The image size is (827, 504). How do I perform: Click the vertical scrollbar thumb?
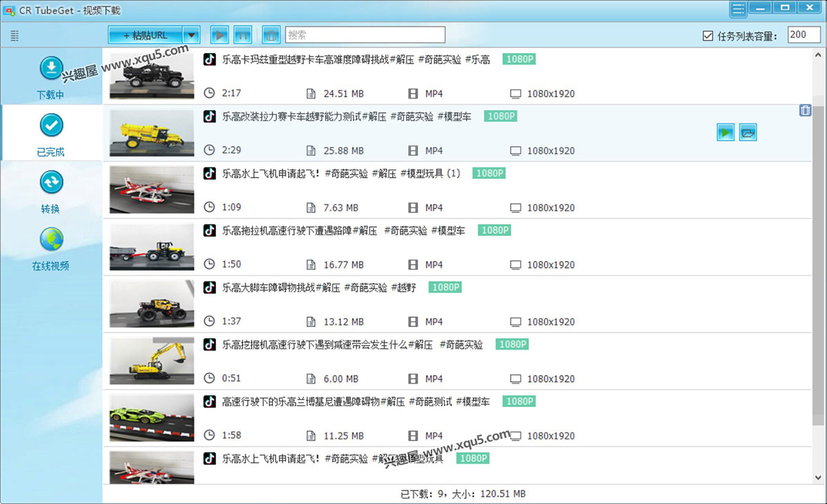818,265
